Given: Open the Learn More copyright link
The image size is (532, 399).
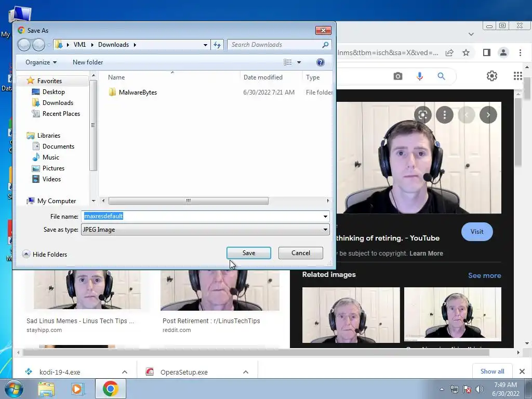Looking at the screenshot, I should pyautogui.click(x=426, y=254).
